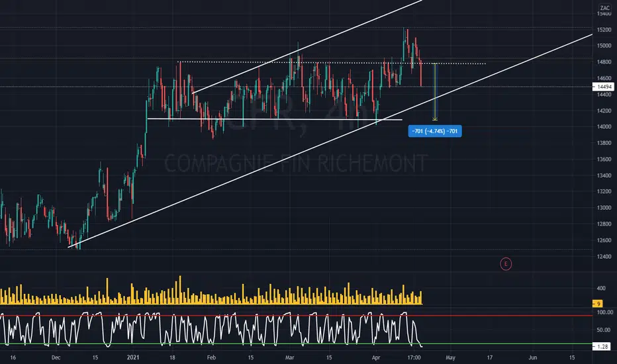Click the 18 date label on time axis
The image size is (617, 364).
pos(172,357)
